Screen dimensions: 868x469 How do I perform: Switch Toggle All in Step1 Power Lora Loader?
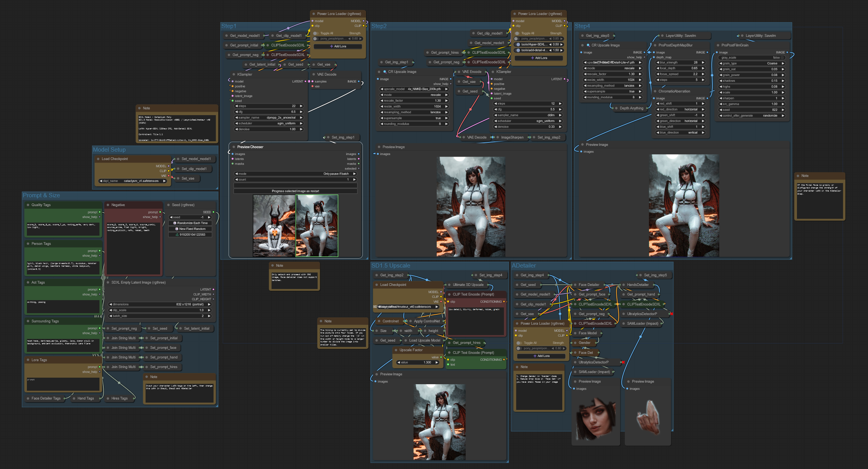[x=316, y=33]
